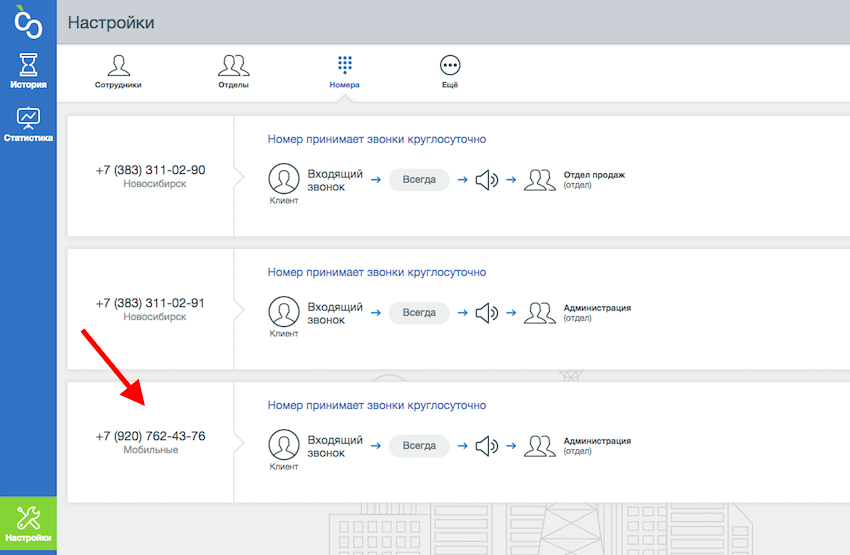Click the Настройки page title

(111, 23)
